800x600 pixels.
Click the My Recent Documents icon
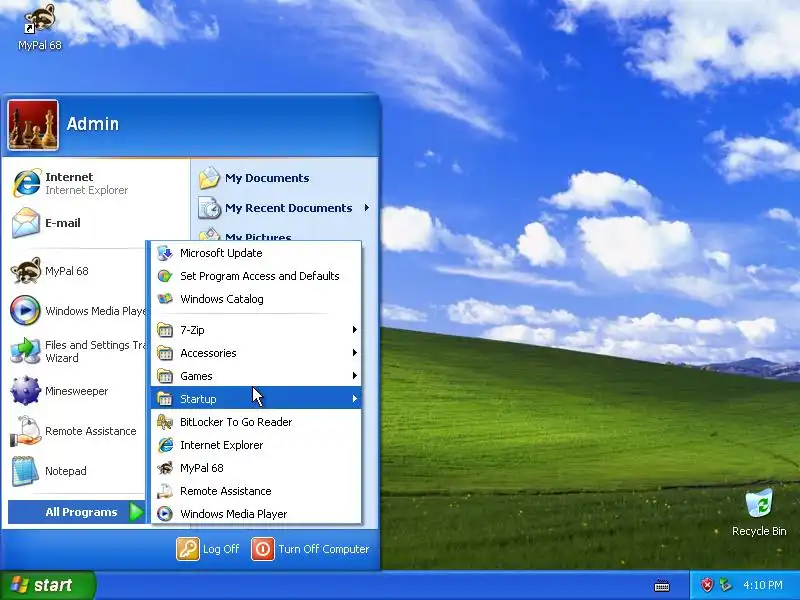(209, 208)
